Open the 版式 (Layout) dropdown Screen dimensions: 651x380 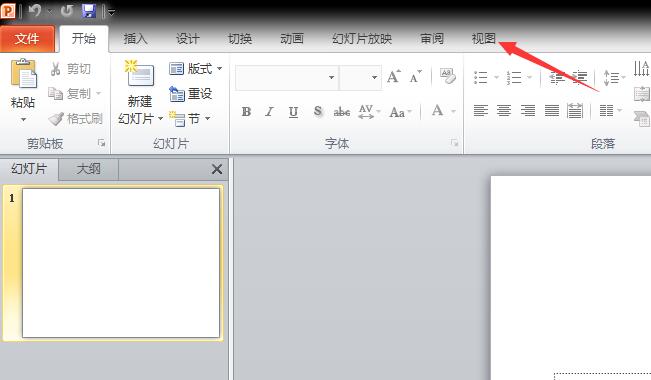[196, 69]
